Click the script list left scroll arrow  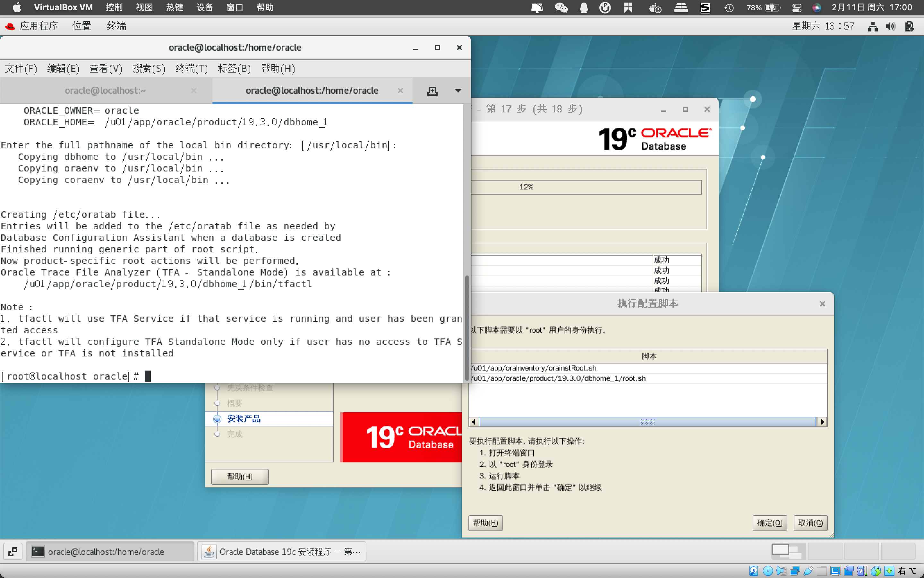coord(474,422)
